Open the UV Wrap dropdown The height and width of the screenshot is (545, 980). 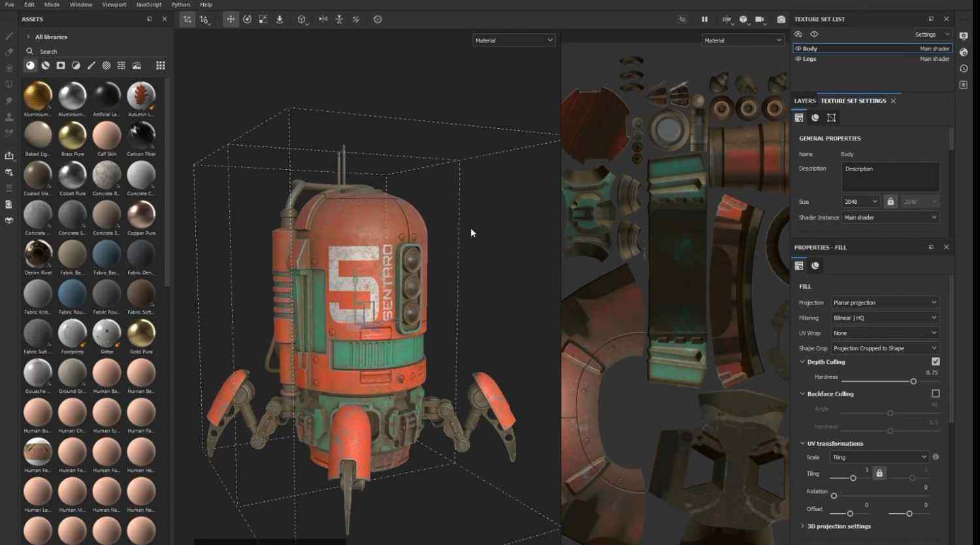pyautogui.click(x=885, y=333)
